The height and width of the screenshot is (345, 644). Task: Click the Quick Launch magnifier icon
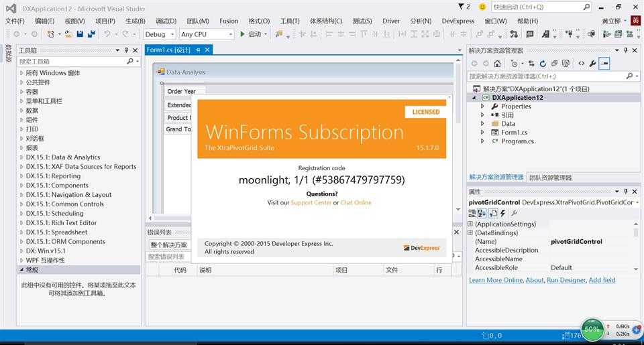(x=586, y=7)
